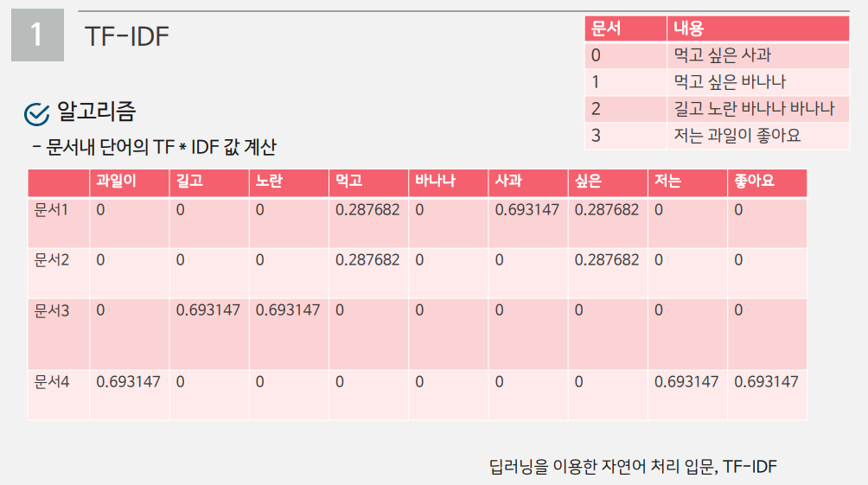Select the 문서4 row label
The width and height of the screenshot is (868, 485).
coord(52,381)
